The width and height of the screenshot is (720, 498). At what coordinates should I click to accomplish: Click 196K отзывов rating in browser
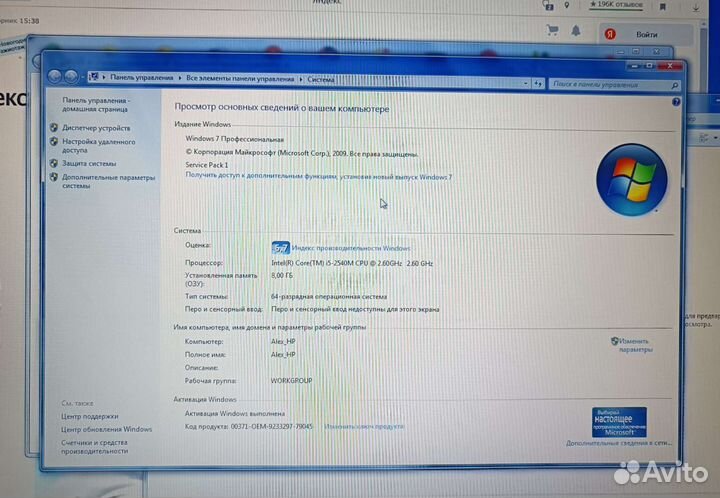617,5
